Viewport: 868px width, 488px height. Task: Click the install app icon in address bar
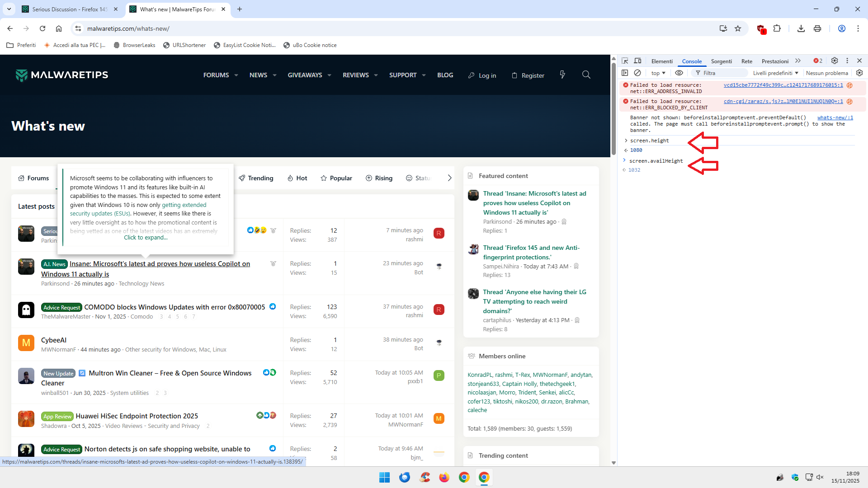tap(723, 28)
